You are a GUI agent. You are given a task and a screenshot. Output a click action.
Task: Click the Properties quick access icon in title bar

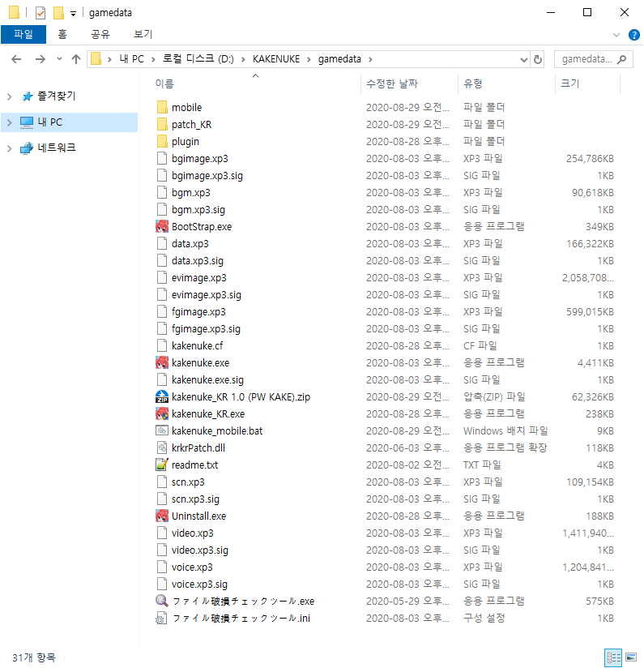point(41,13)
